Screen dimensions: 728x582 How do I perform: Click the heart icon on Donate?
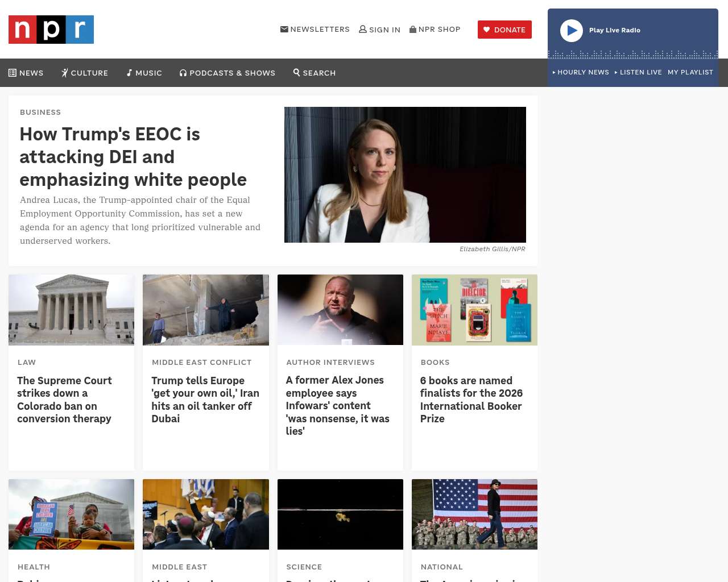pos(486,30)
